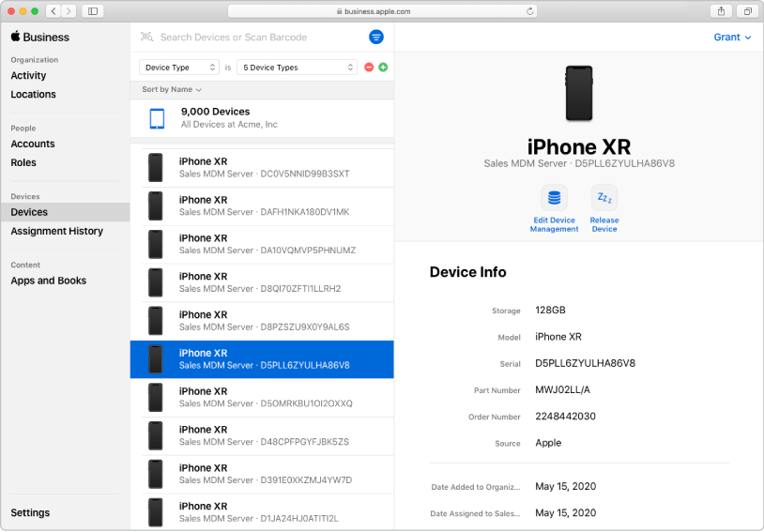Image resolution: width=764 pixels, height=532 pixels.
Task: Click the Device Info heading
Action: [467, 272]
